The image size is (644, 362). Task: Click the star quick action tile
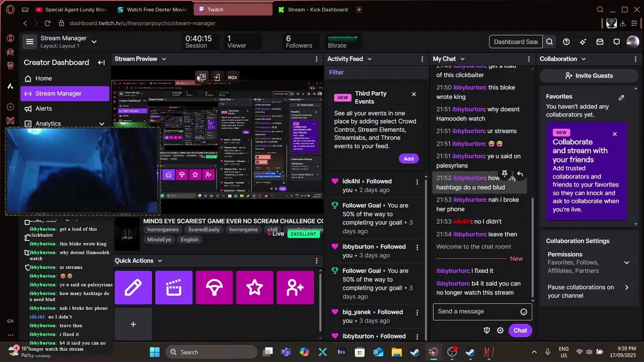coord(255,288)
